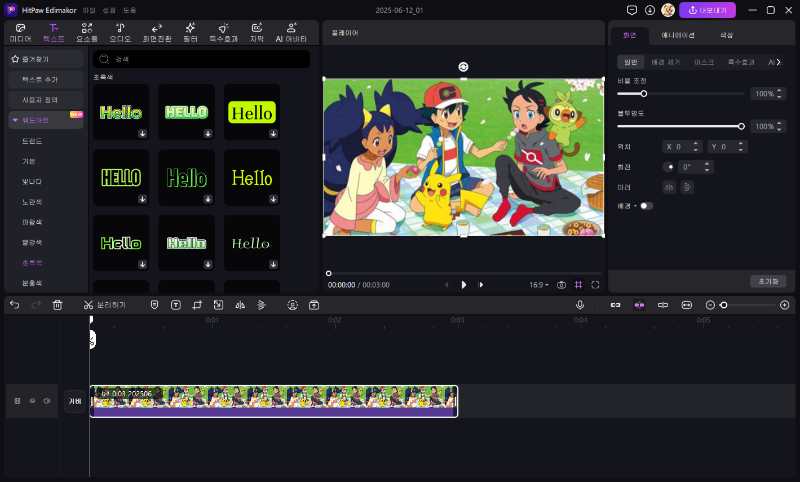Switch to the 애니메이션 (Animation) tab
The image size is (800, 482).
680,34
